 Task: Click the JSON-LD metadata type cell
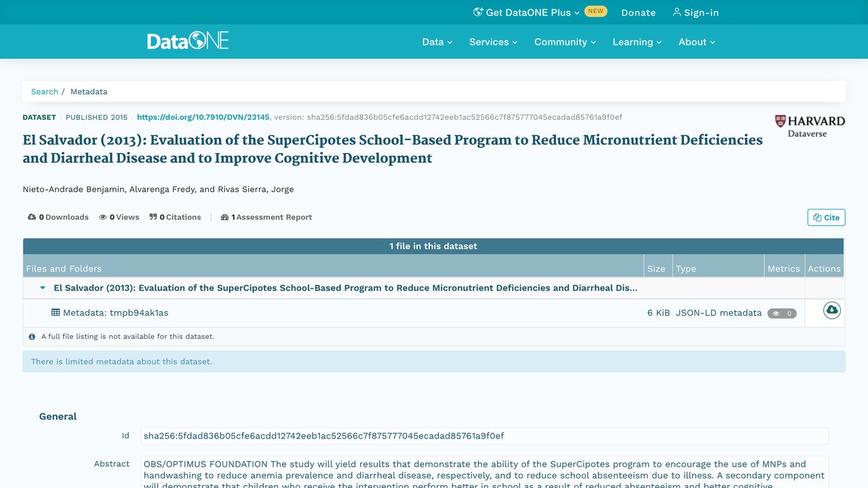tap(719, 313)
